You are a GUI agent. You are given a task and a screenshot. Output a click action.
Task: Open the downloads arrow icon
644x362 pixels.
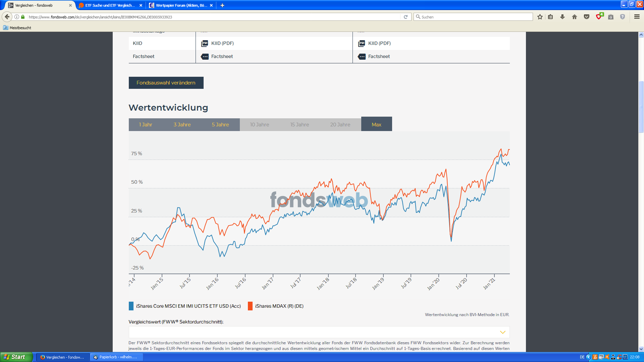tap(562, 17)
